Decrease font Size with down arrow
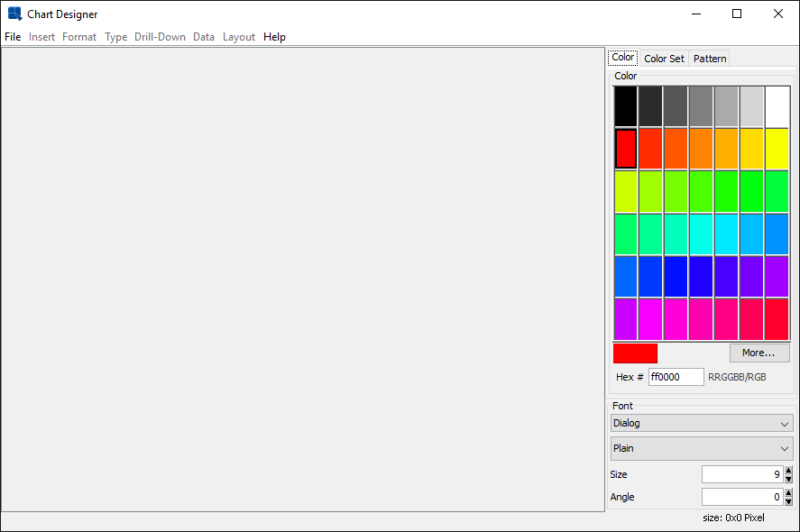The image size is (800, 532). click(789, 479)
